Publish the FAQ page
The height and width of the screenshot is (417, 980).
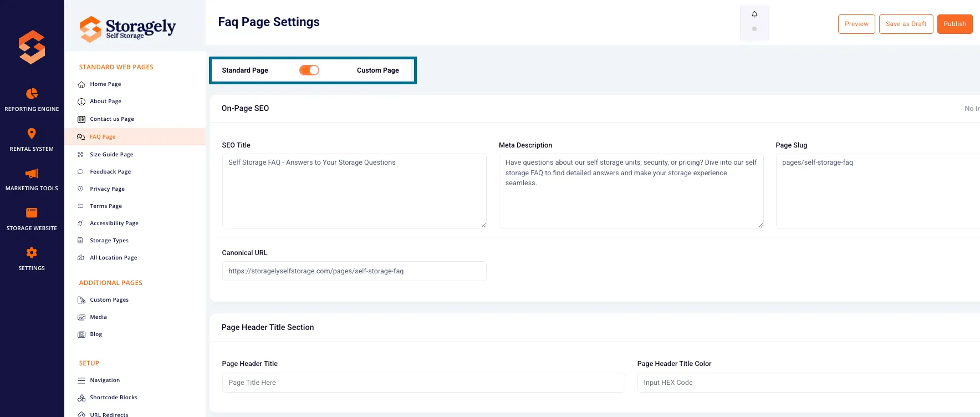tap(955, 24)
